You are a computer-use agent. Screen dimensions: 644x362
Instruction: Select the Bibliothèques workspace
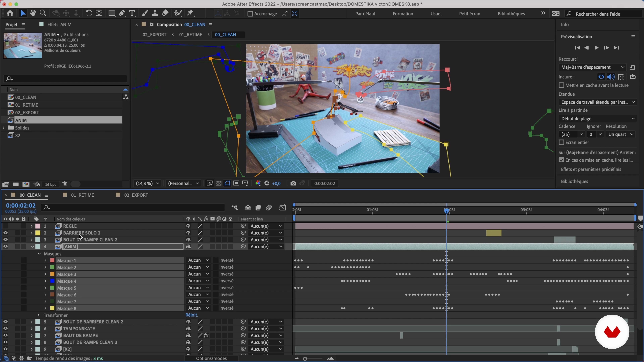point(511,14)
